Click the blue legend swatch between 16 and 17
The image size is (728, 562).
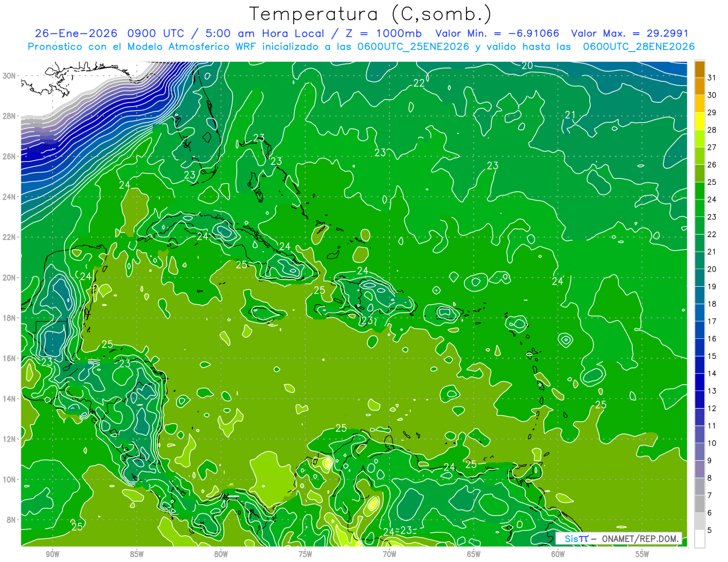point(699,330)
